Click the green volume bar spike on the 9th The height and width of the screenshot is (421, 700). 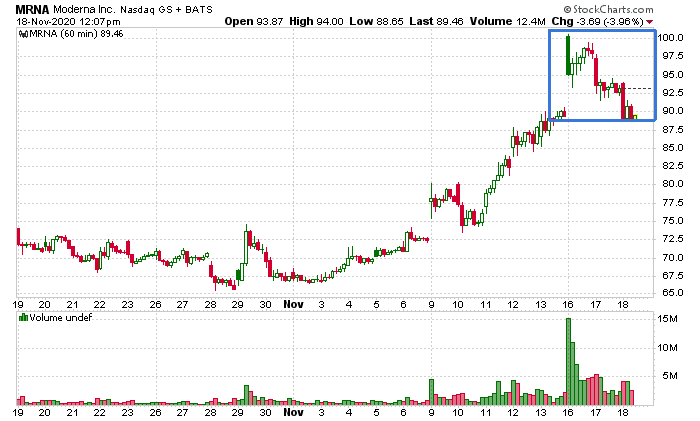[431, 392]
